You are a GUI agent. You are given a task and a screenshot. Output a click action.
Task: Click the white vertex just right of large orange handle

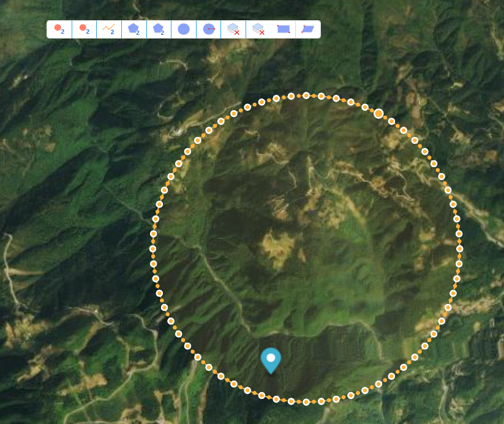click(x=392, y=121)
